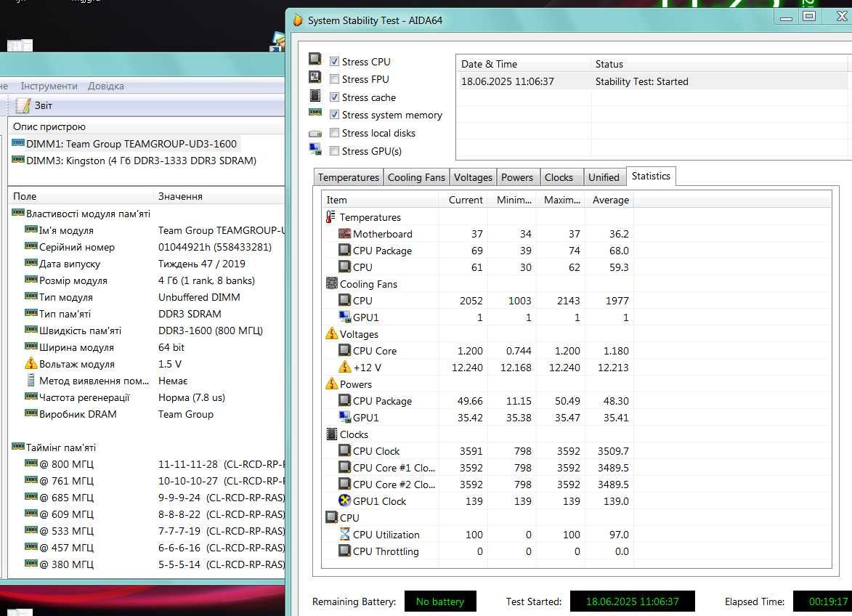Check the Stress GPU(s) option
Image resolution: width=852 pixels, height=616 pixels.
335,151
